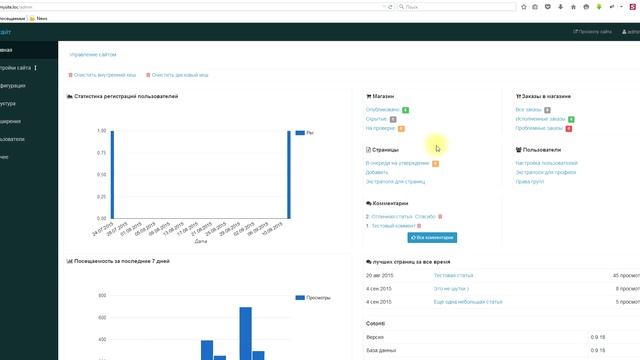640x360 pixels.
Task: Click the red extension icon at toolbar end
Action: point(633,7)
